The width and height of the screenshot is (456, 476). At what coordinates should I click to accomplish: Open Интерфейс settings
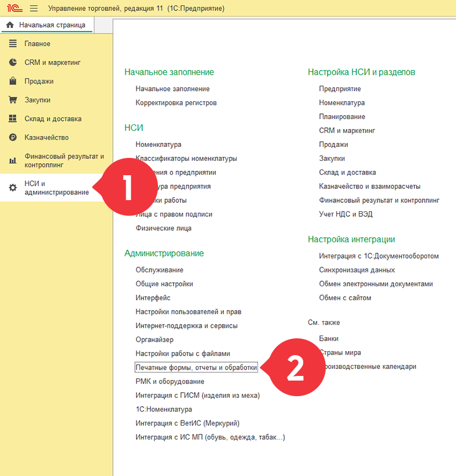(x=153, y=298)
